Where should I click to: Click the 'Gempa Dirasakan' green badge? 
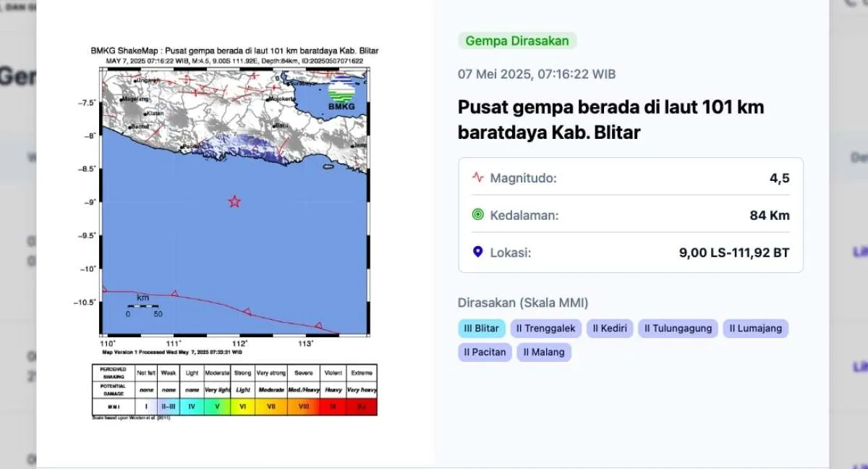coord(516,41)
